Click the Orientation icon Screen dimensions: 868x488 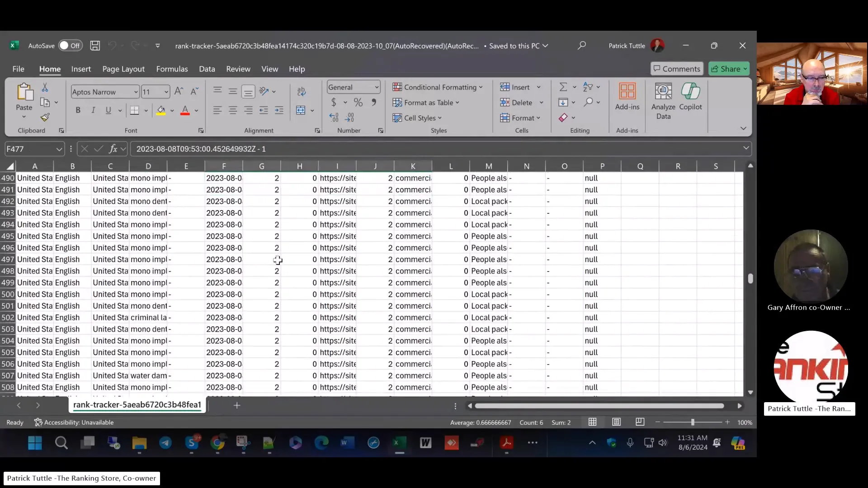pos(264,91)
